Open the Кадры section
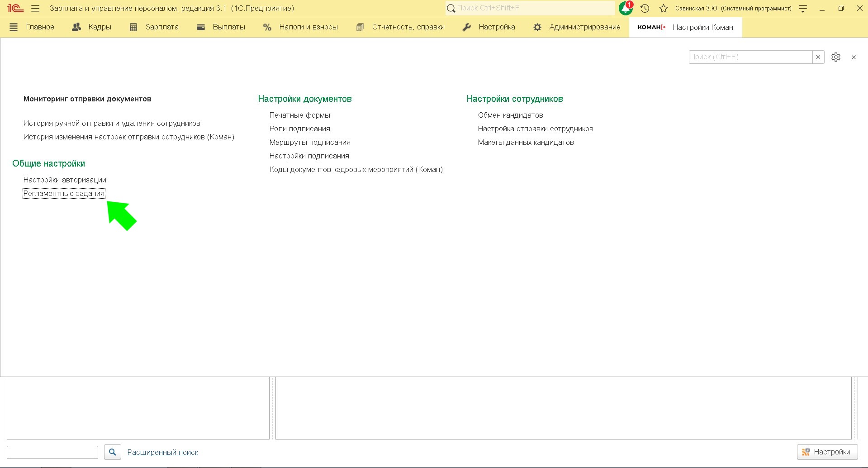The image size is (868, 468). click(x=92, y=27)
